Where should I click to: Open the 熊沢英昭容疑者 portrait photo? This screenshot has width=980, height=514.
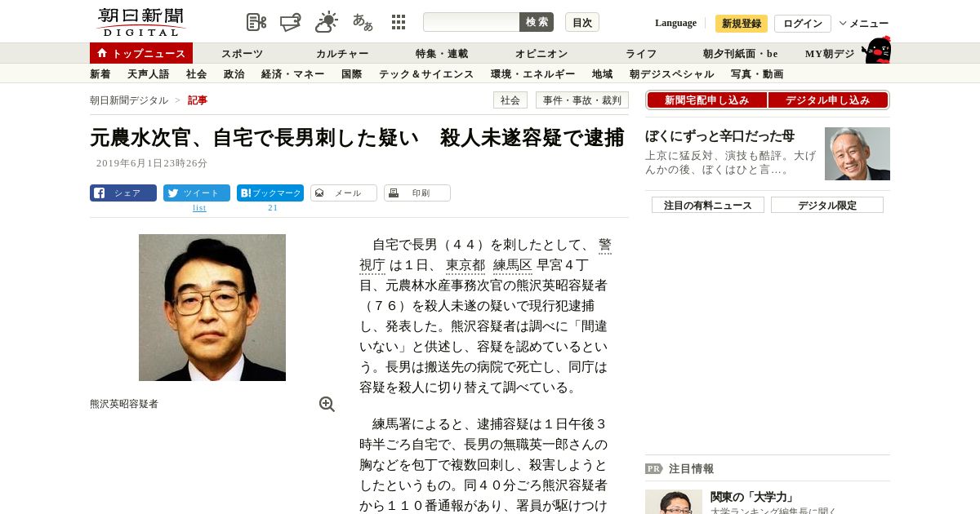(212, 308)
